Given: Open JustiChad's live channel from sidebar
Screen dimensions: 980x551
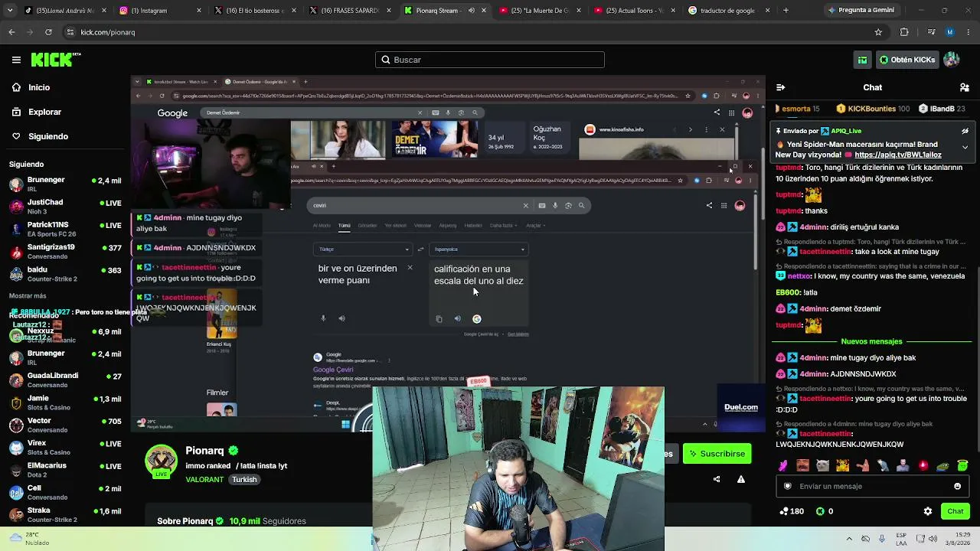Looking at the screenshot, I should (x=64, y=207).
